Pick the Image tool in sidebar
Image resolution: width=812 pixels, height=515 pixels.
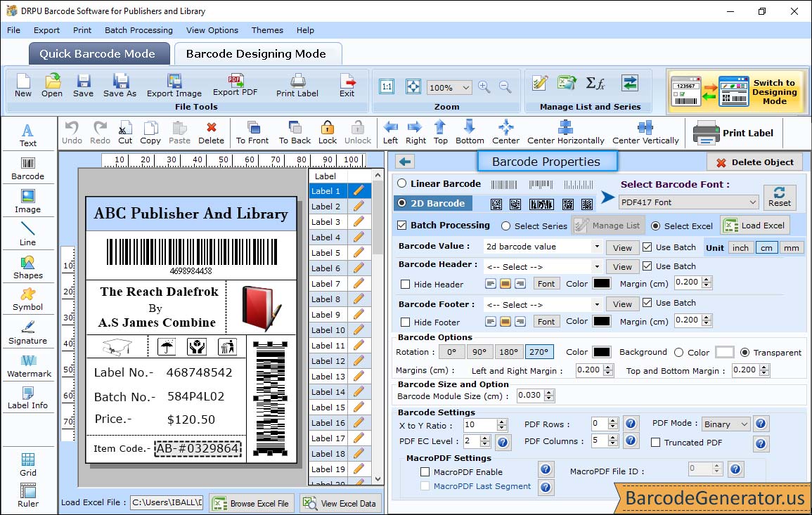pos(28,202)
